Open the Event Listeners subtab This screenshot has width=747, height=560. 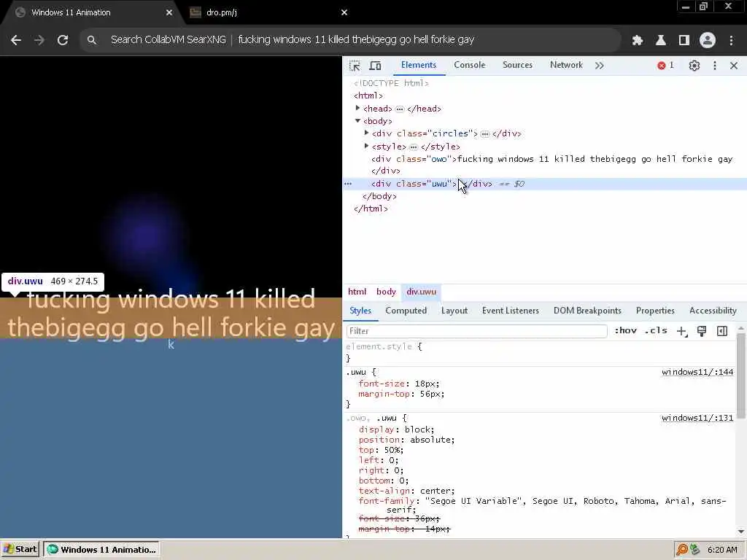point(510,311)
